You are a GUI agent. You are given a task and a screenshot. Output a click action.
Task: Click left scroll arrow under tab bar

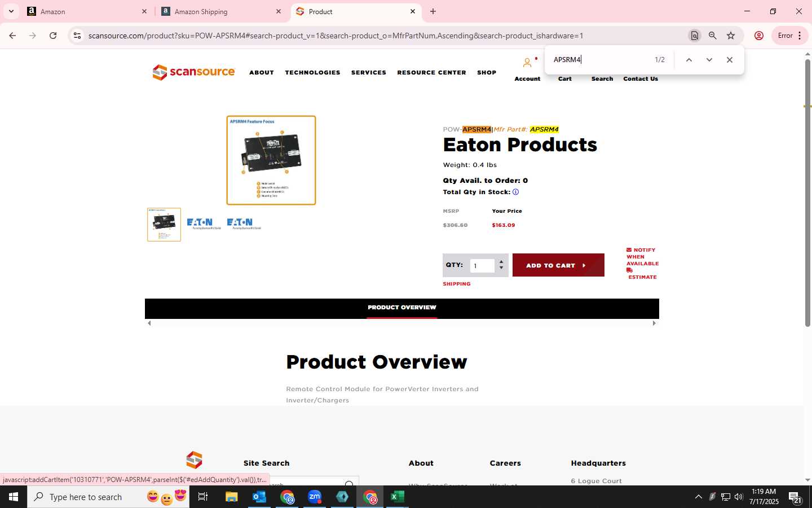(x=149, y=323)
